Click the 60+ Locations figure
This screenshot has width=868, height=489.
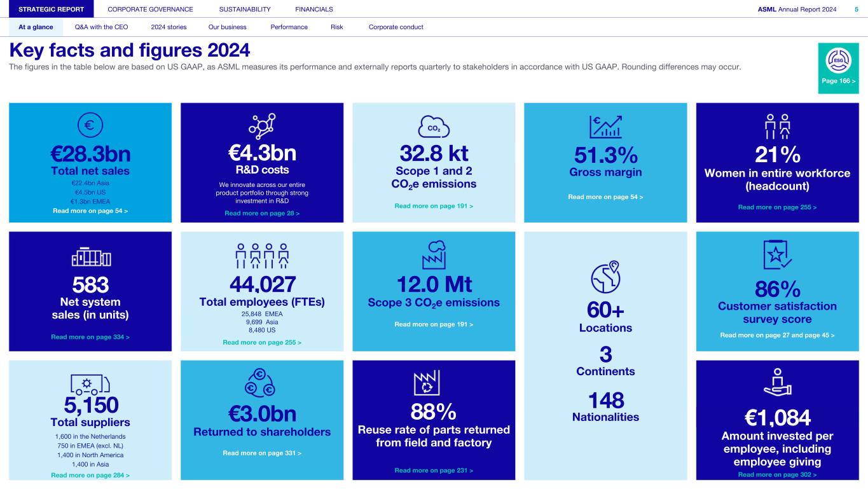coord(605,310)
